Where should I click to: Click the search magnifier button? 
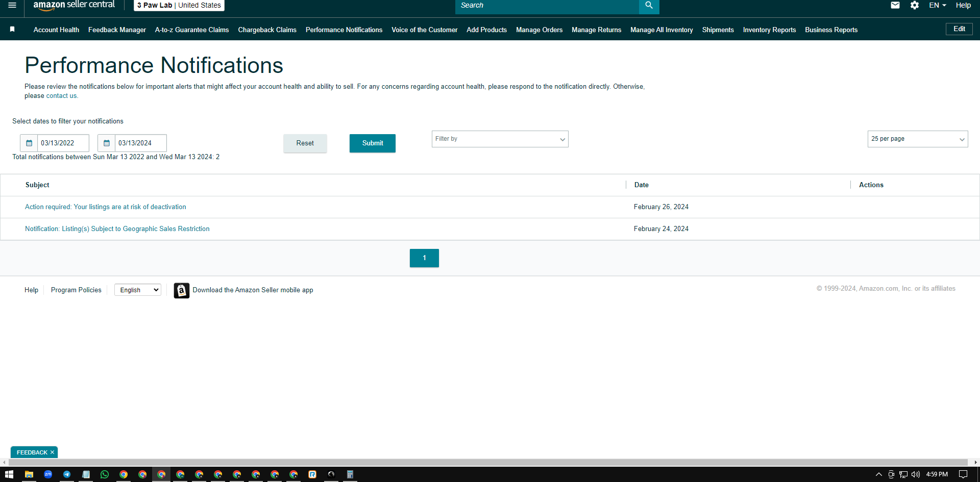click(649, 6)
